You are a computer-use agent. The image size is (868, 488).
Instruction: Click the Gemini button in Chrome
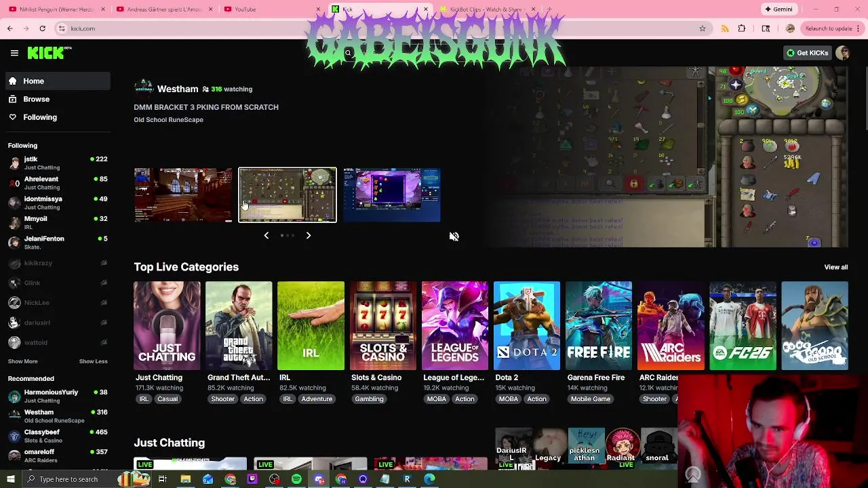[778, 9]
